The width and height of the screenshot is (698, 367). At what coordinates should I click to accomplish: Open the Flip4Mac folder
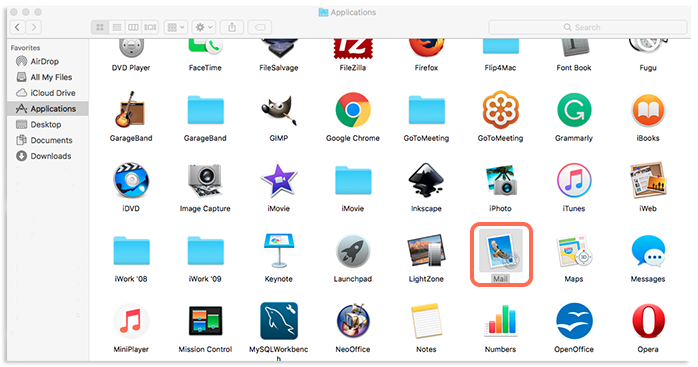(x=500, y=46)
